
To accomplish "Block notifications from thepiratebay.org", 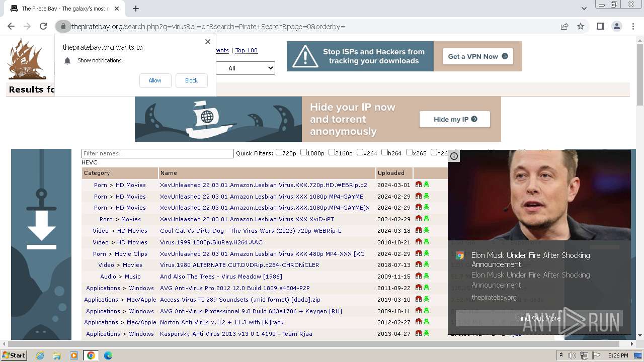I will tap(191, 80).
